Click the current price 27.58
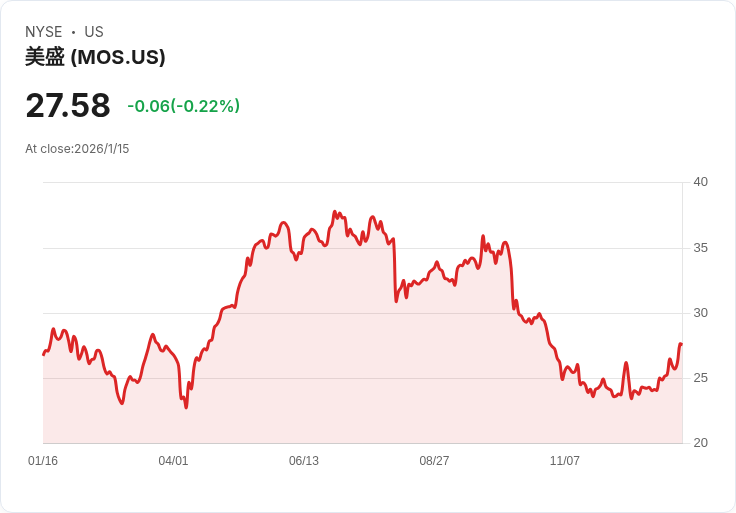Viewport: 736px width, 513px height. (68, 106)
